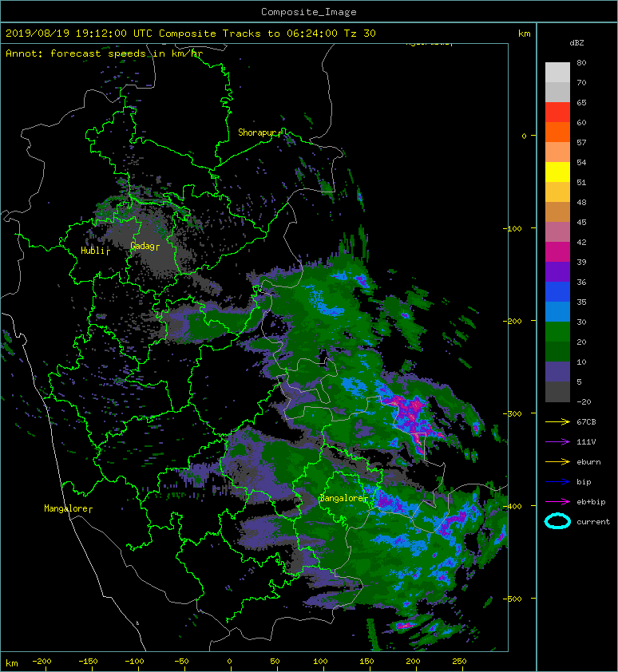Click the 100 horizontal axis label

[x=320, y=662]
